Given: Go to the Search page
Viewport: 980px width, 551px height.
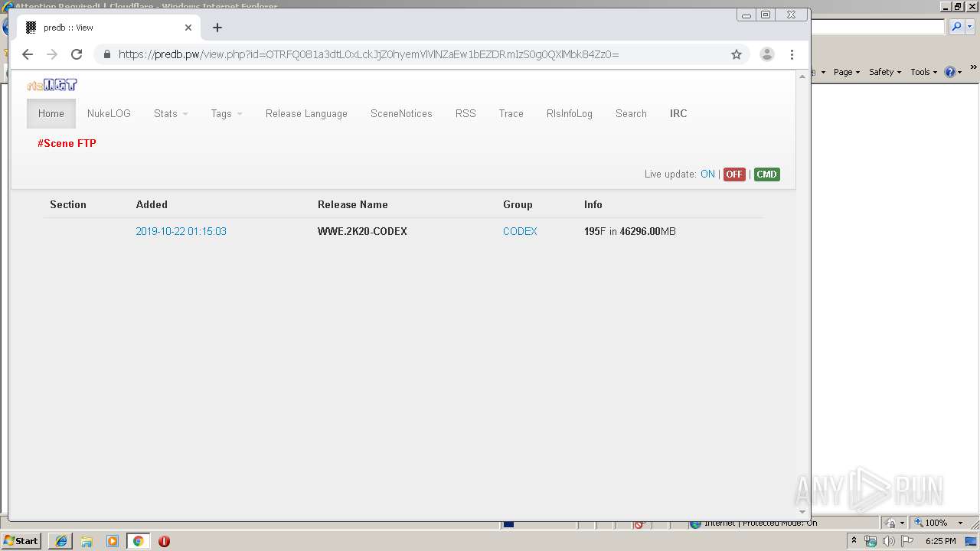Looking at the screenshot, I should (x=631, y=113).
